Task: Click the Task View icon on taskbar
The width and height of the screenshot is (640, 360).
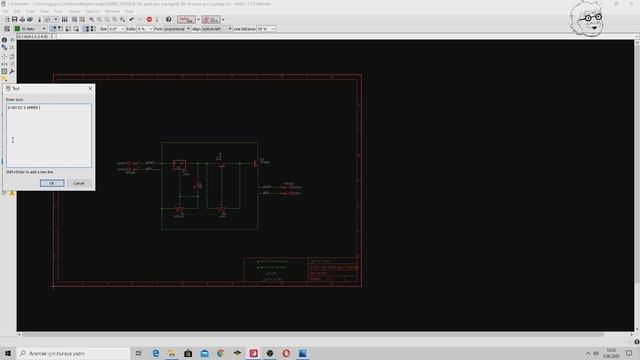Action: point(138,353)
